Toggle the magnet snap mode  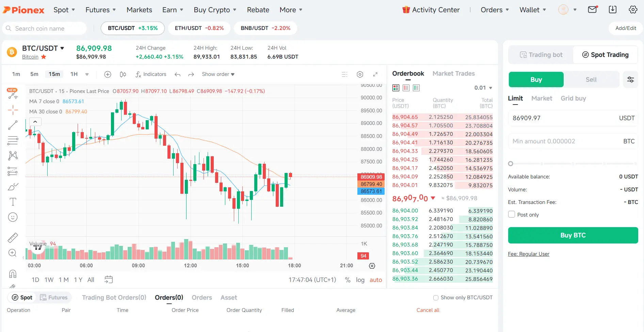point(13,274)
